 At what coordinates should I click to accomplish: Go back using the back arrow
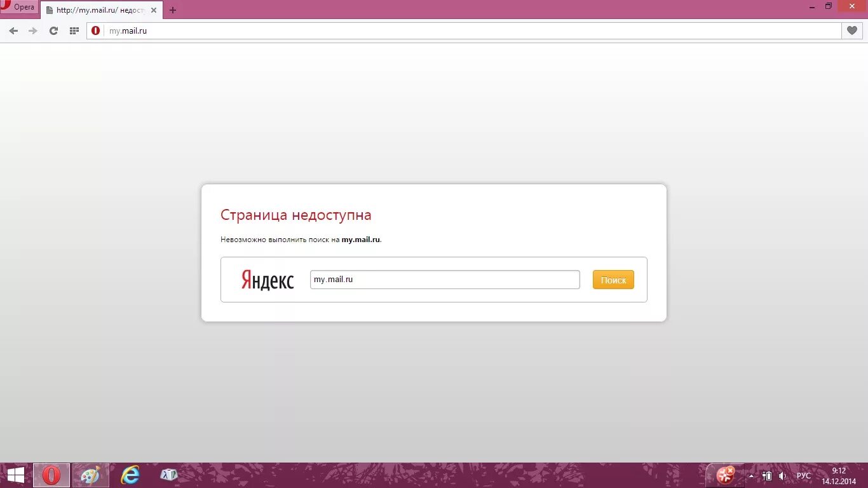pyautogui.click(x=13, y=30)
